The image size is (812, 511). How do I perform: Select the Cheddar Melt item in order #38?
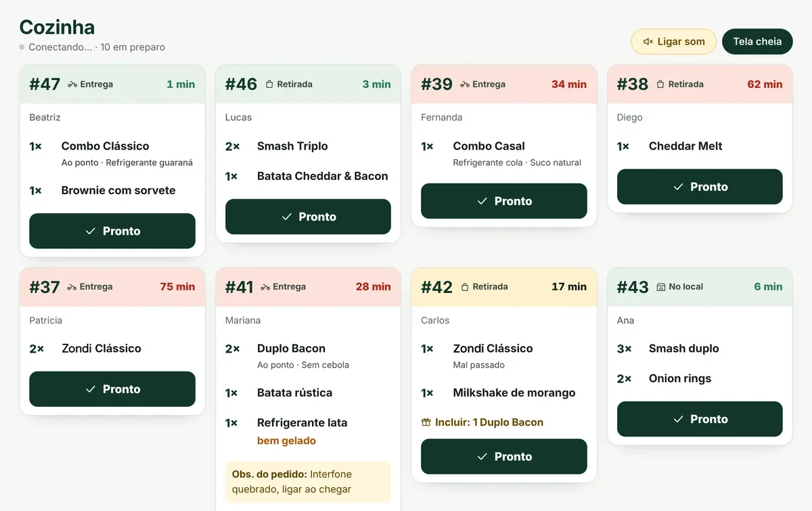point(685,146)
